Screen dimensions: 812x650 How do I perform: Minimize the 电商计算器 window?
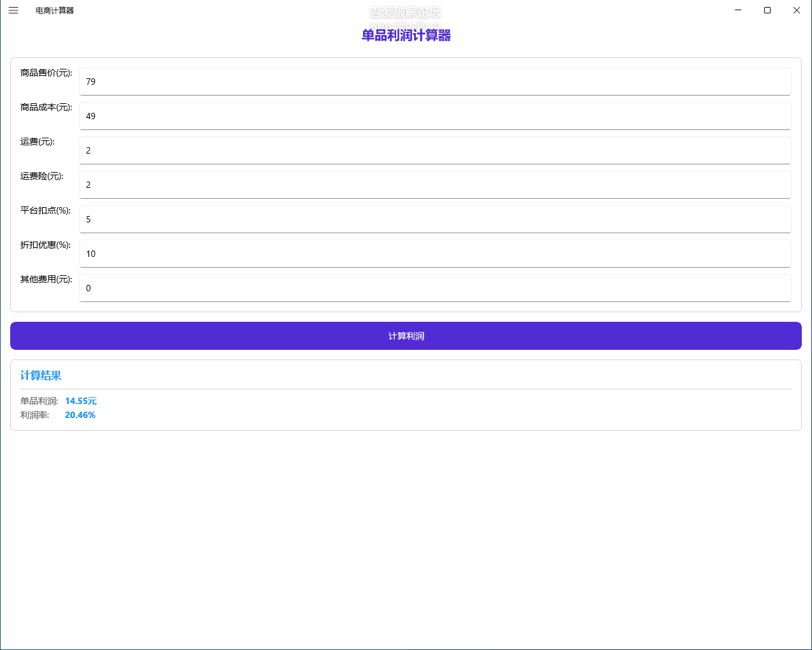click(x=738, y=10)
